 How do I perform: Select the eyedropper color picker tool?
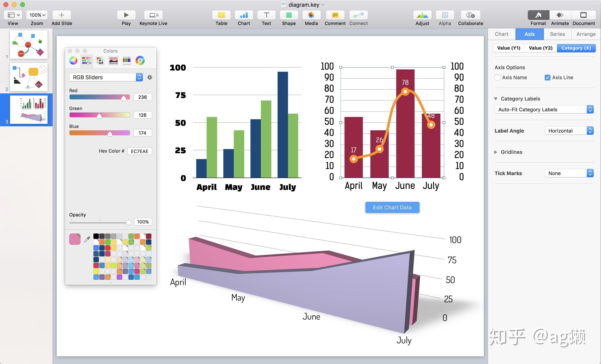(87, 239)
